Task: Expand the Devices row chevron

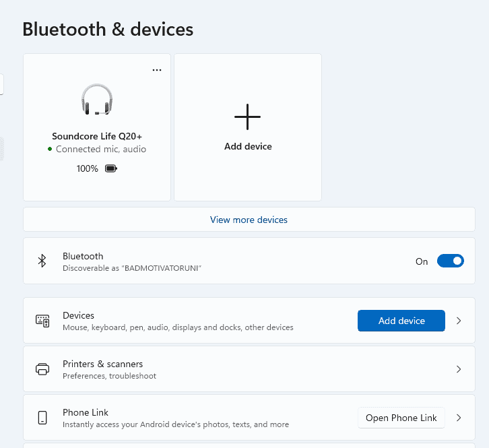Action: pos(459,321)
